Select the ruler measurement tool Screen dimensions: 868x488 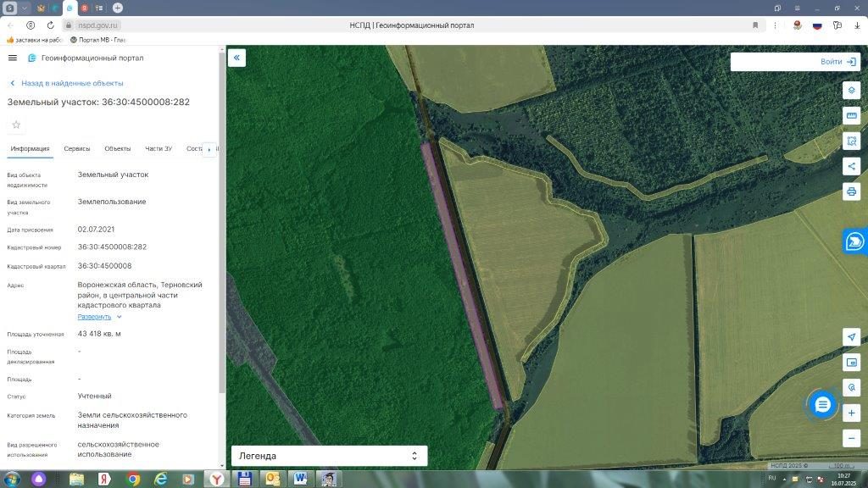[851, 115]
